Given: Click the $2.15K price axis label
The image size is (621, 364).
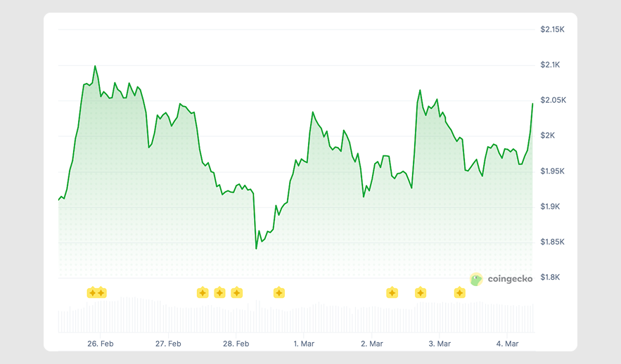Looking at the screenshot, I should coord(552,30).
